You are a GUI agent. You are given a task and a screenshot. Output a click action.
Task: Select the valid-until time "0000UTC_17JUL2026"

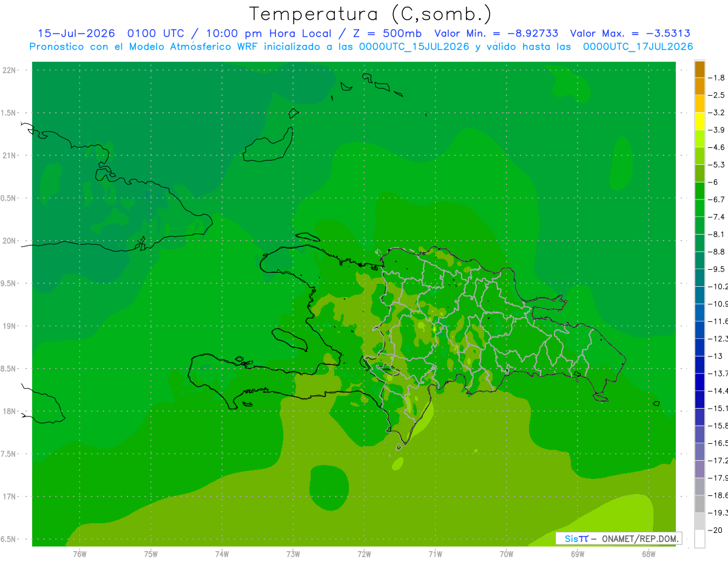638,47
